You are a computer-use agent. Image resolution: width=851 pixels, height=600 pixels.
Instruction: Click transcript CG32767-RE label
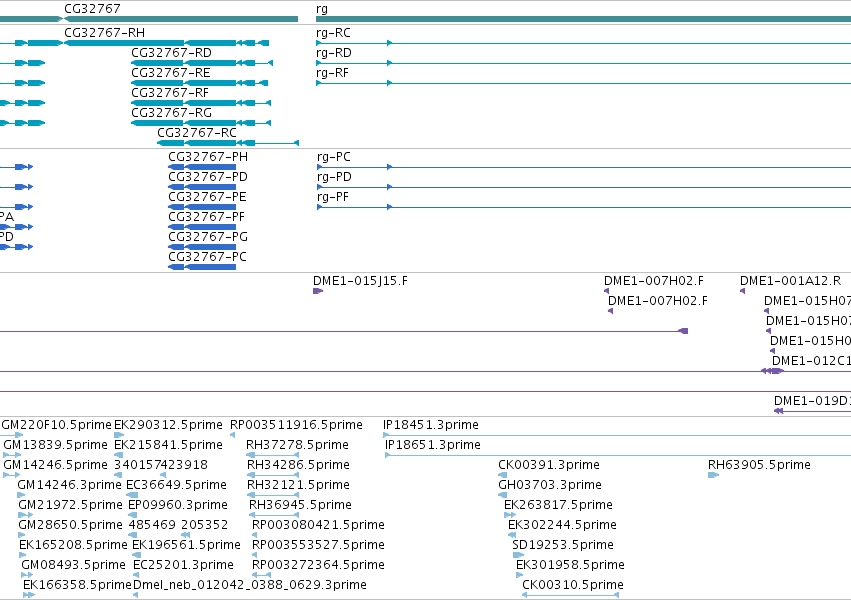[170, 73]
